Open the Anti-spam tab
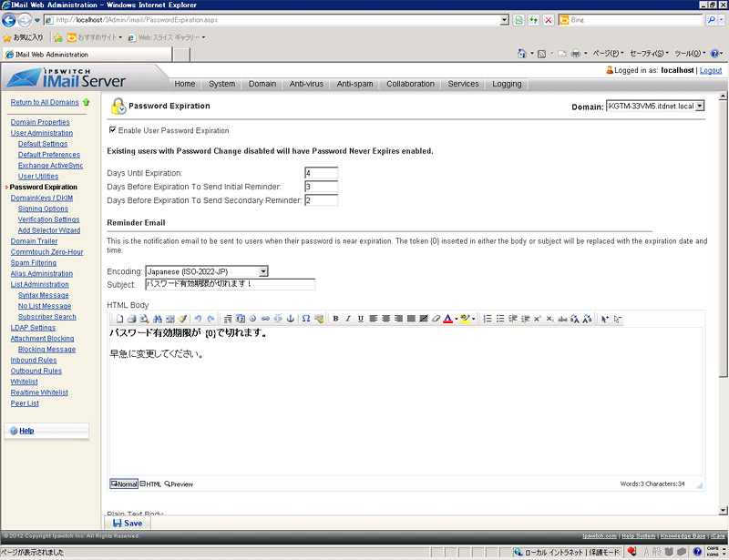Image resolution: width=729 pixels, height=560 pixels. click(354, 84)
